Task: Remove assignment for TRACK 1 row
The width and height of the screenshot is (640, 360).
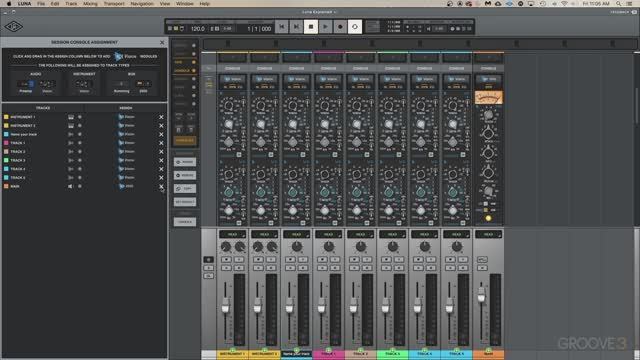Action: coord(161,143)
